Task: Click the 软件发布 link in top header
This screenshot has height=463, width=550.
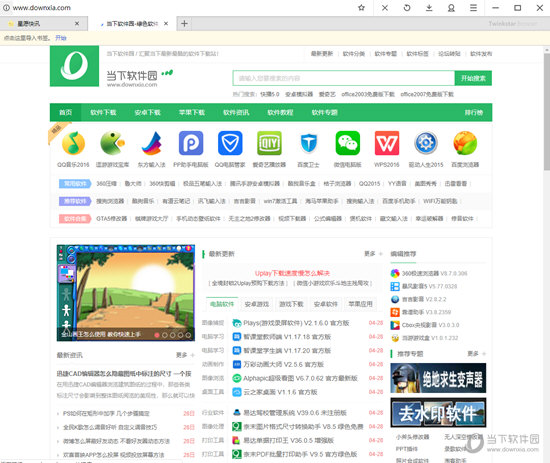Action: pyautogui.click(x=481, y=54)
